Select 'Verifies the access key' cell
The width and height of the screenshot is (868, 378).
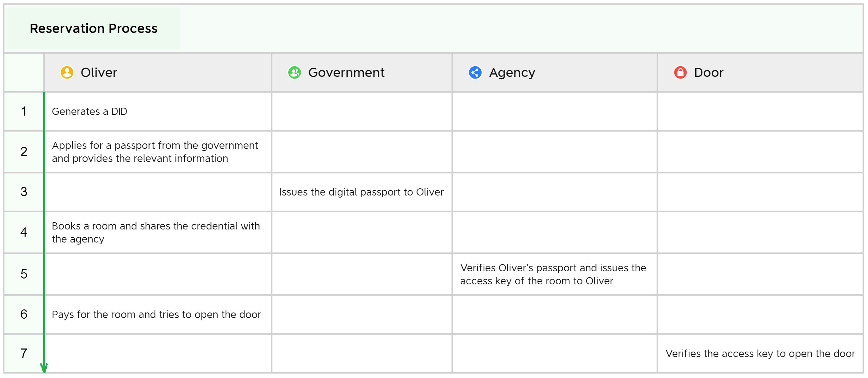coord(760,354)
